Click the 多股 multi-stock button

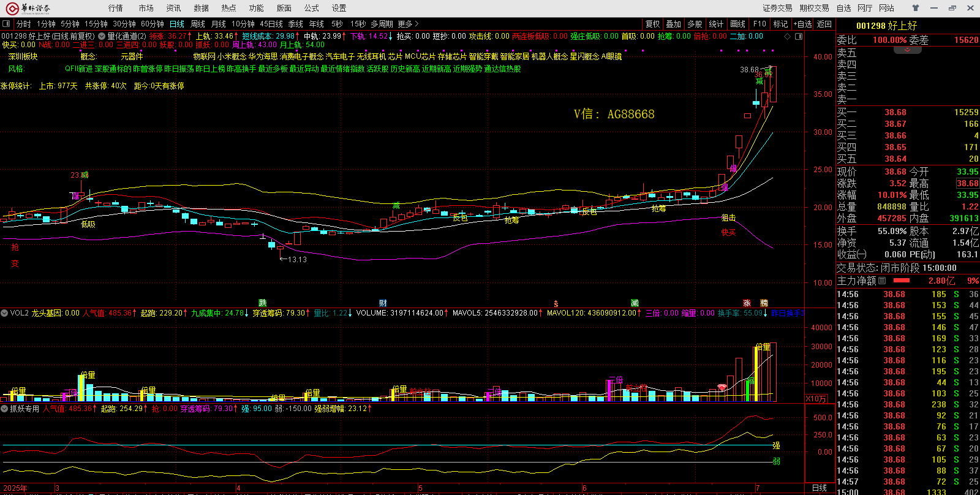point(695,24)
